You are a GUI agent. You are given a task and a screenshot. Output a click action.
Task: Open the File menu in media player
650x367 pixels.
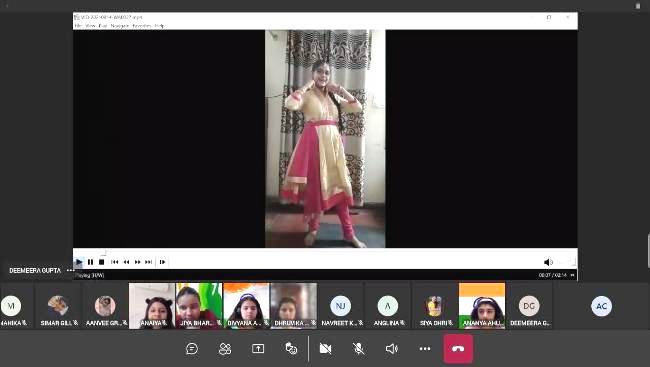point(78,26)
